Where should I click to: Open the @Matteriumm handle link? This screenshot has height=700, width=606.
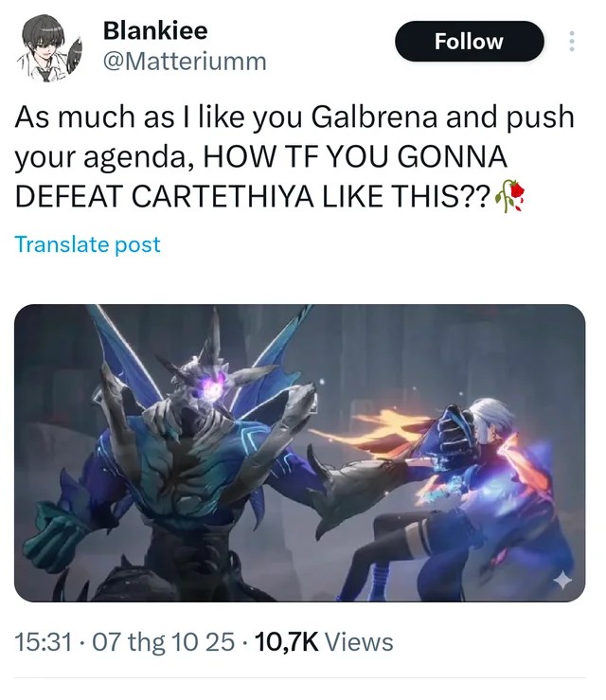(185, 62)
